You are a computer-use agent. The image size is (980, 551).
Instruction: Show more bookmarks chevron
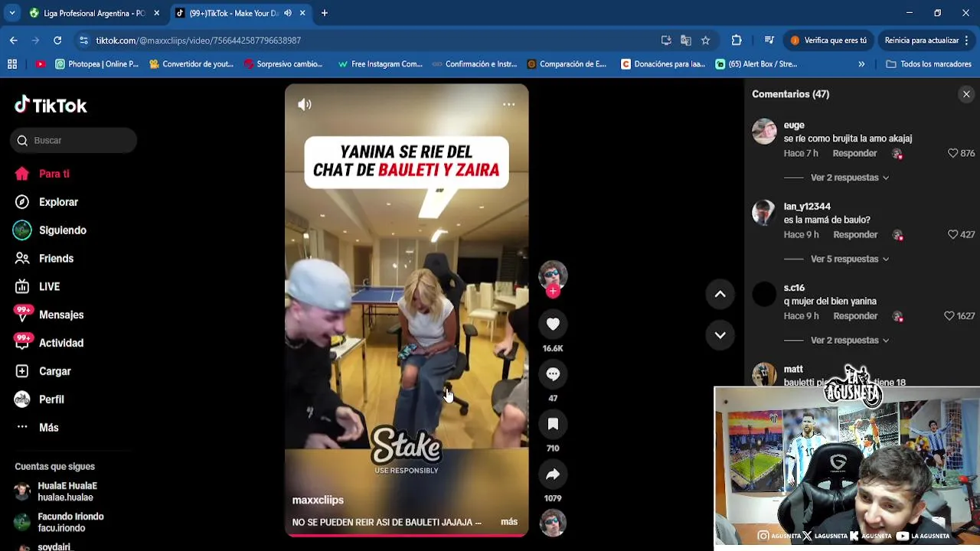click(861, 64)
